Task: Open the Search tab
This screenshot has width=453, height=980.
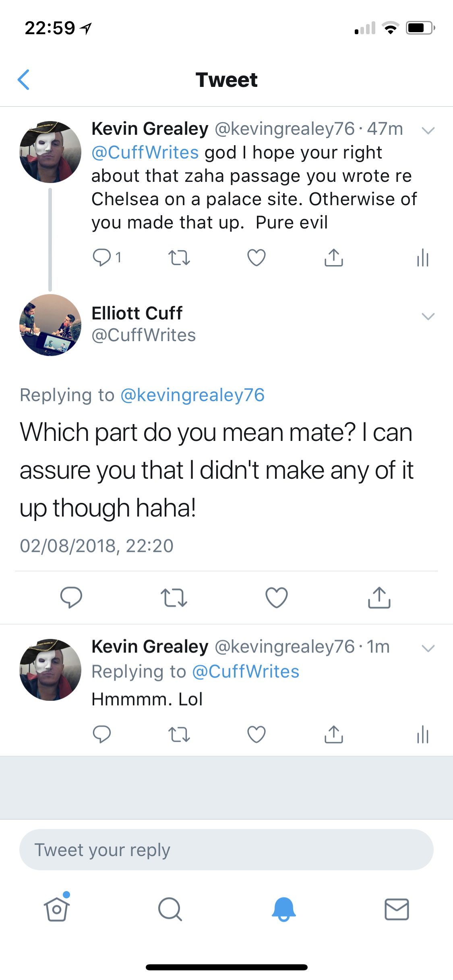Action: point(170,909)
